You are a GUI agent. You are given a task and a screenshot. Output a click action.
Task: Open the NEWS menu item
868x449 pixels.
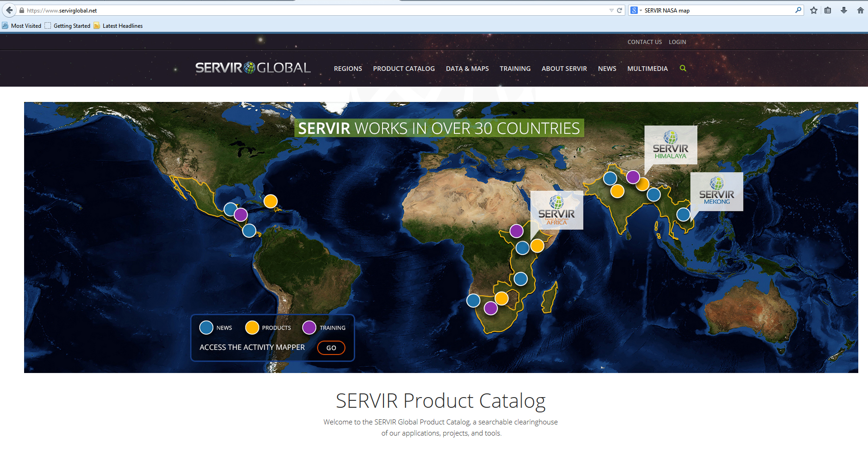point(607,69)
